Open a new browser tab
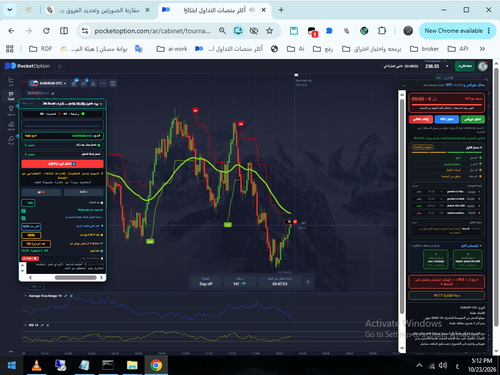 pyautogui.click(x=281, y=10)
